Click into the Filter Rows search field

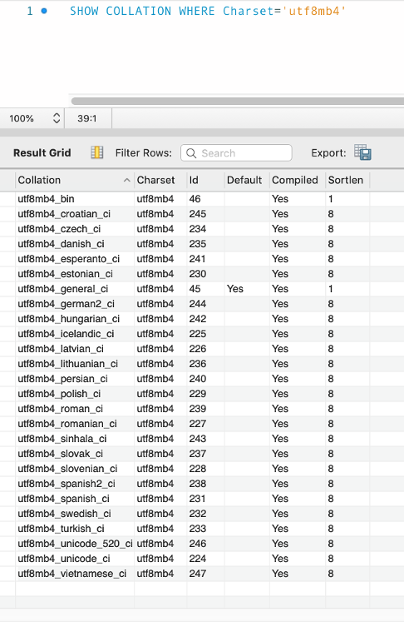click(236, 153)
